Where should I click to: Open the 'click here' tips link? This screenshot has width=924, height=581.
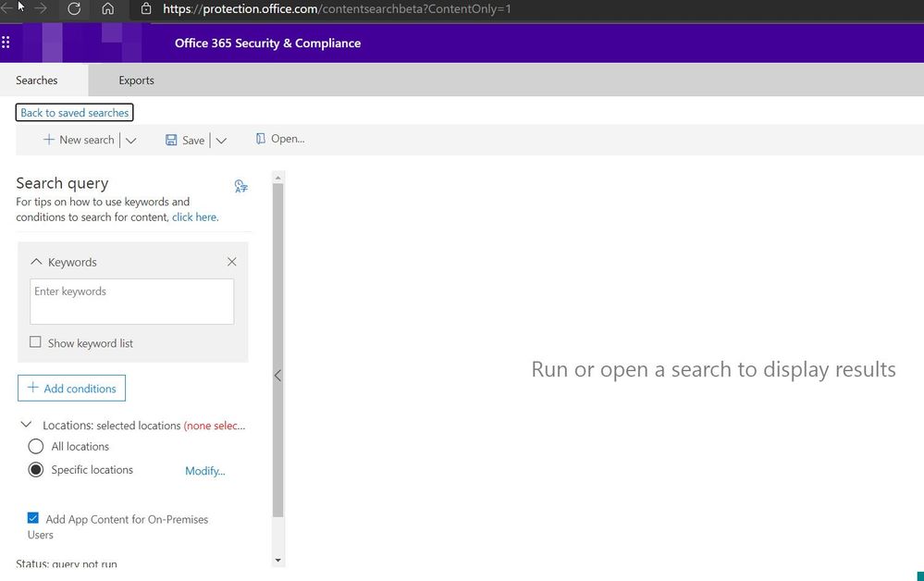(x=195, y=216)
